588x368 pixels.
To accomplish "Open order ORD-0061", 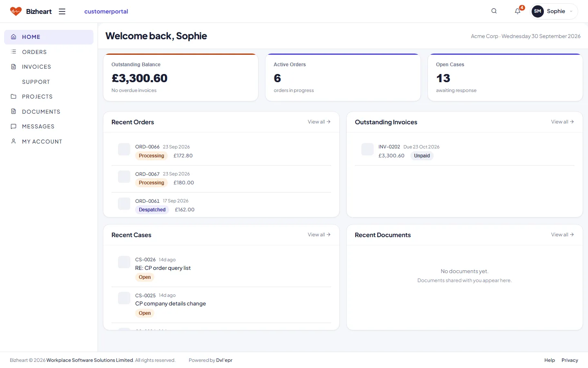I will pos(147,201).
